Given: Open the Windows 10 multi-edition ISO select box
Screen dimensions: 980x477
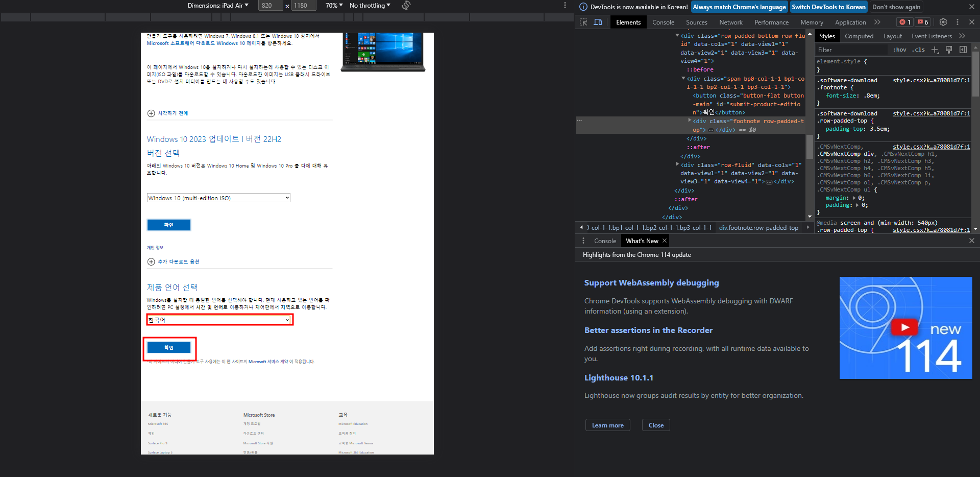Looking at the screenshot, I should pyautogui.click(x=218, y=198).
